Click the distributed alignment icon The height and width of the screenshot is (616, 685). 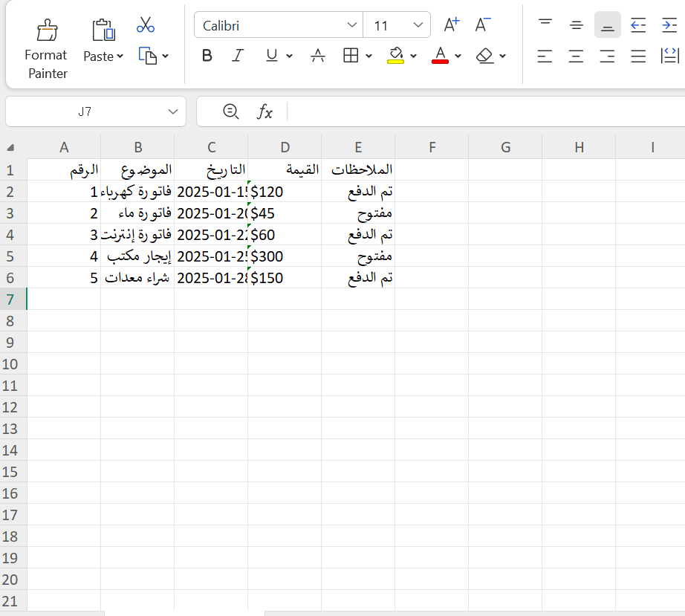[x=669, y=56]
